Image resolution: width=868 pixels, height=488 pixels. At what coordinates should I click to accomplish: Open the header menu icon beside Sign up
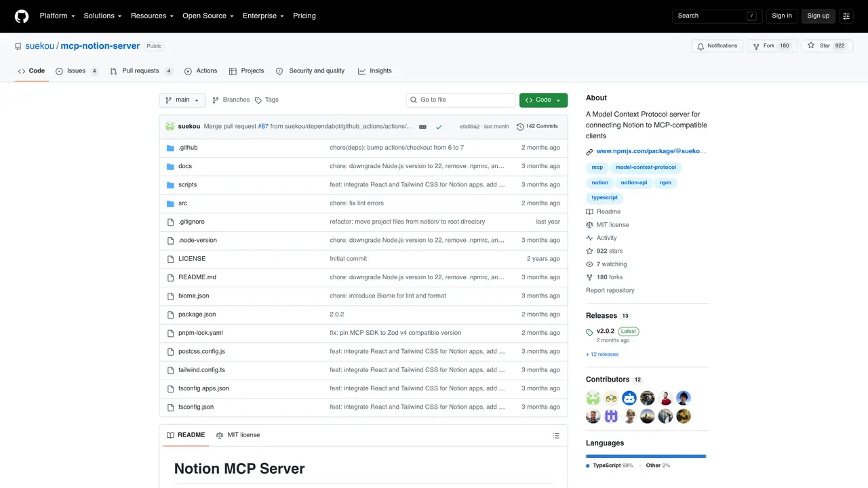click(x=846, y=16)
